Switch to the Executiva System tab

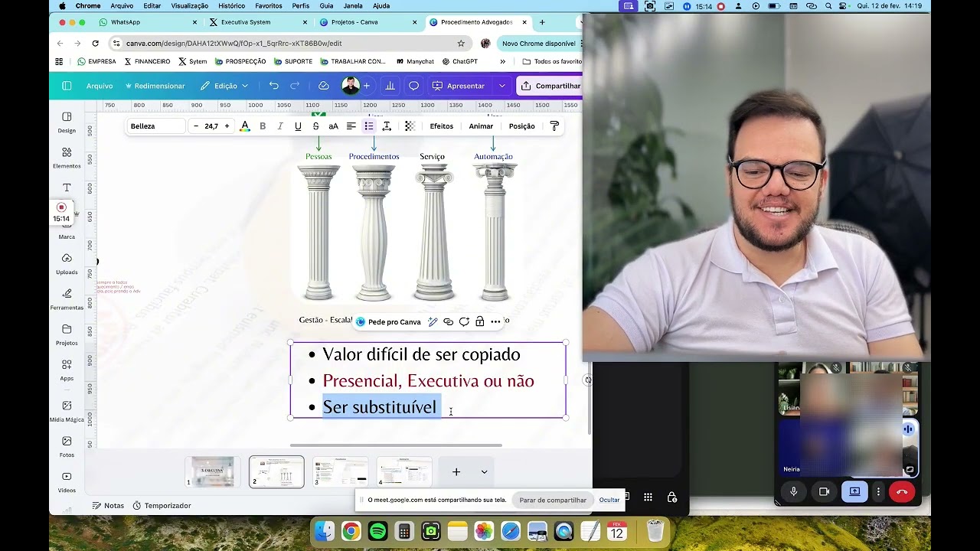[258, 22]
